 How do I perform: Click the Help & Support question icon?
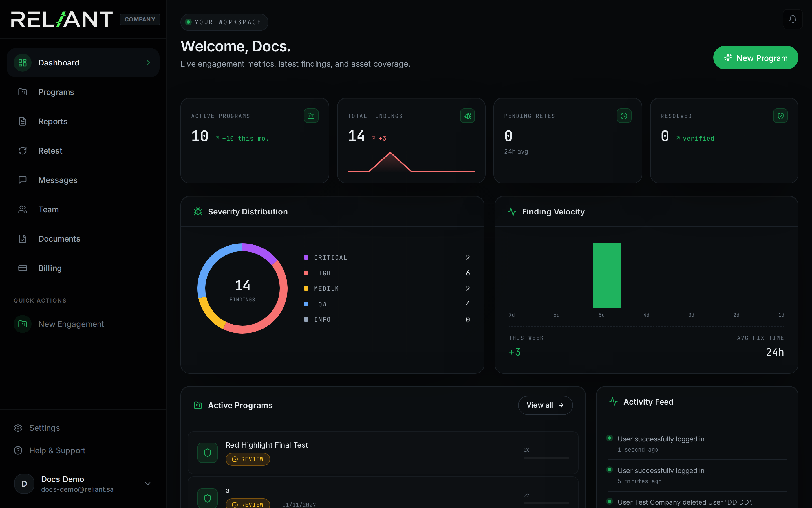18,450
